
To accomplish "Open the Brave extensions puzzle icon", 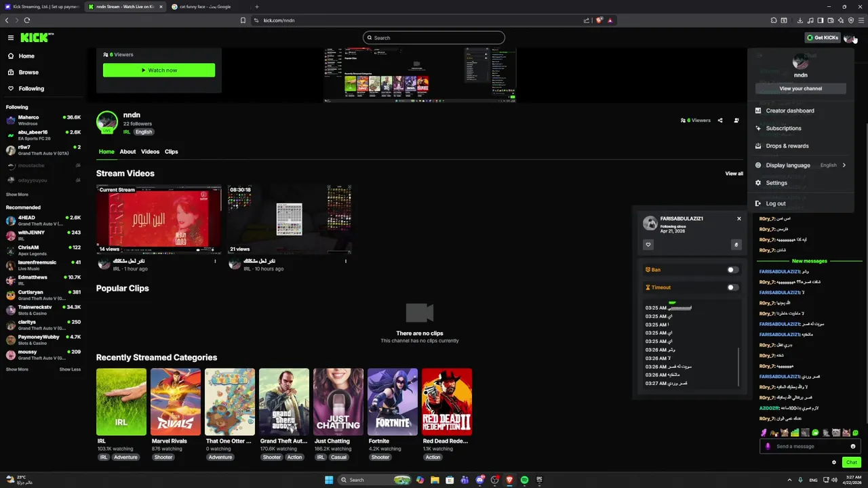I will click(774, 20).
